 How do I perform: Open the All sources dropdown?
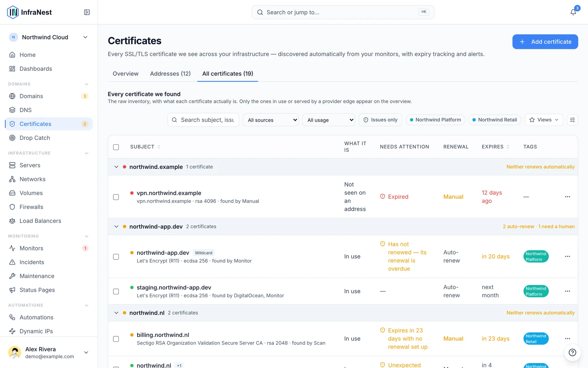[271, 120]
